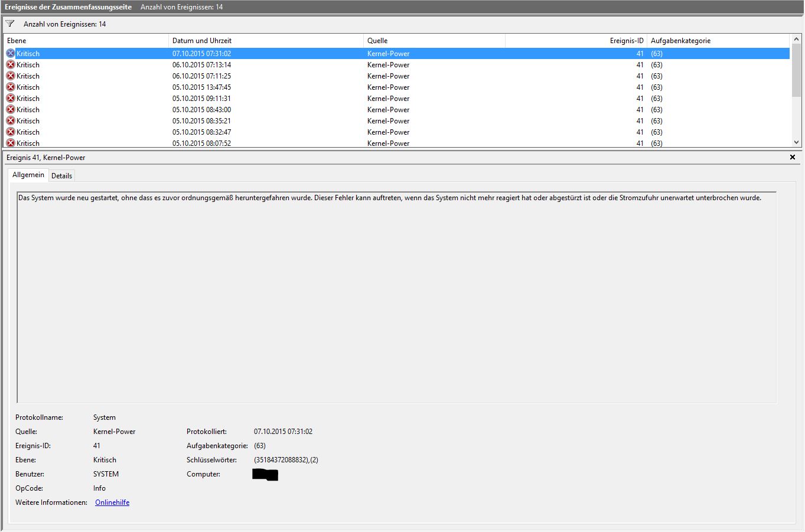Click 'Anzahl von Ereignissen: 14' beside the filter
805x532 pixels.
pyautogui.click(x=65, y=24)
